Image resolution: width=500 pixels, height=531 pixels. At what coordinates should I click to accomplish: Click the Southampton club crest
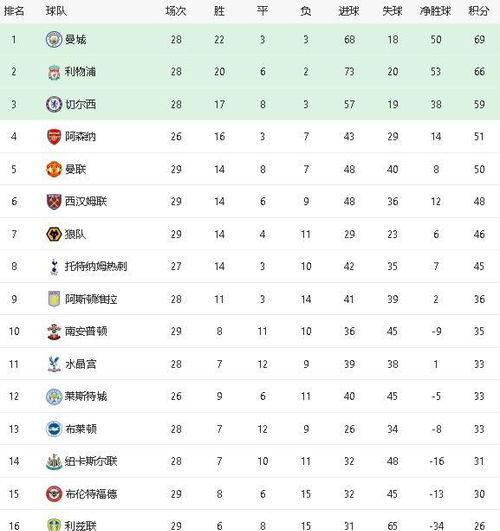54,331
